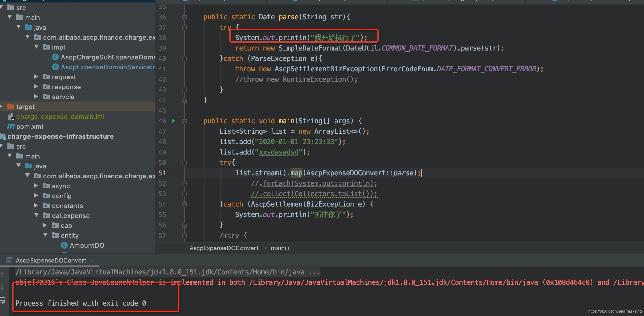The width and height of the screenshot is (644, 316).
Task: Select the AscpChargeSubExpenseDoma class file
Action: (108, 57)
